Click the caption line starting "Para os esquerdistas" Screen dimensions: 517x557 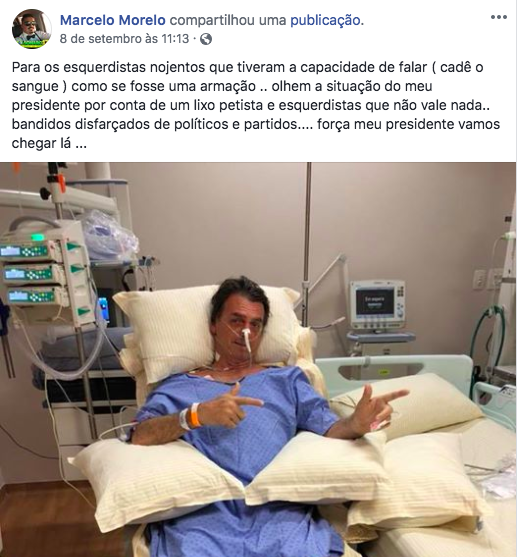point(247,67)
